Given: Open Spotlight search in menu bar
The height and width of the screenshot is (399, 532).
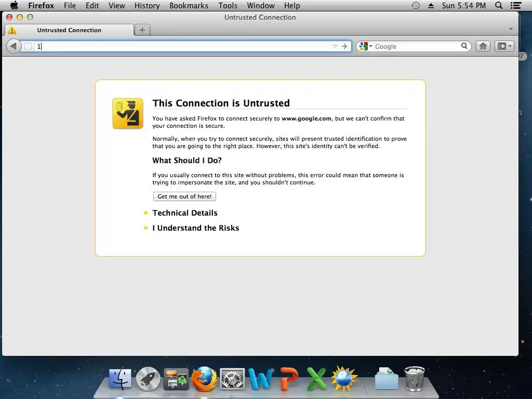Looking at the screenshot, I should [x=499, y=5].
